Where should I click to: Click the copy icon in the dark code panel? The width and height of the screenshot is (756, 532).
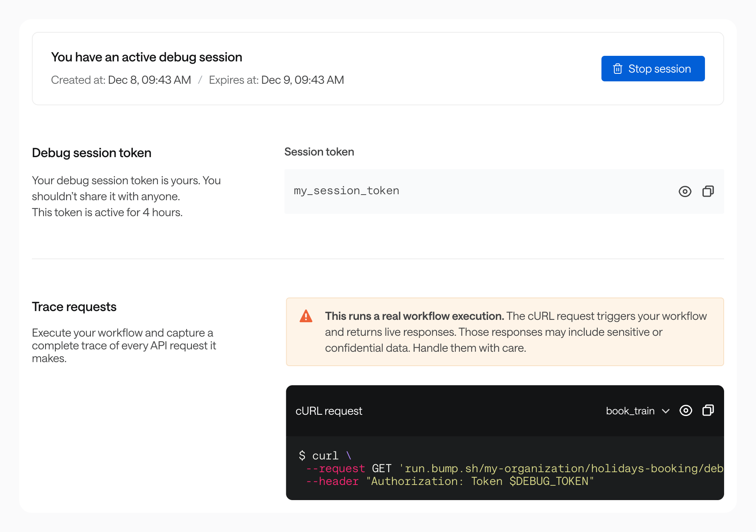708,410
